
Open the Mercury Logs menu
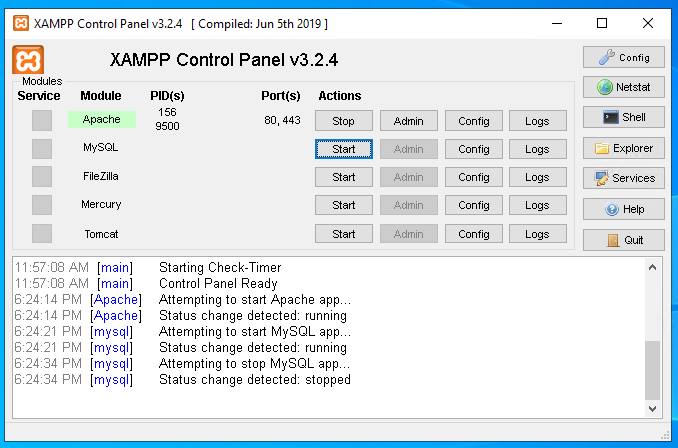537,205
